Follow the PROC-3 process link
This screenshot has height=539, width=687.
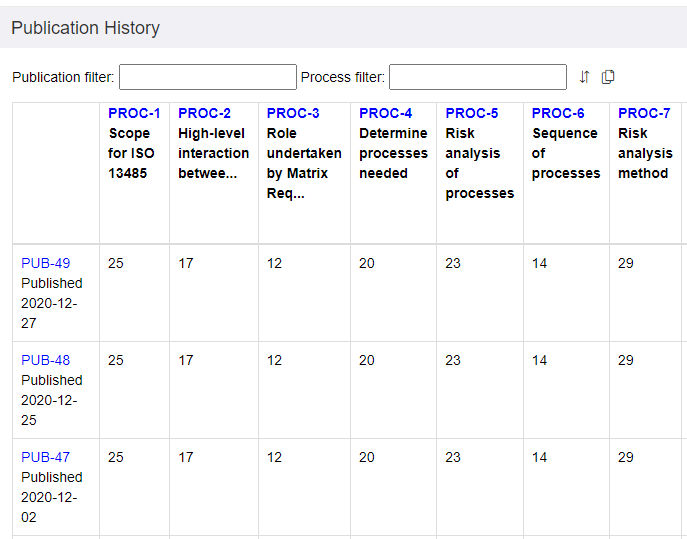tap(293, 113)
